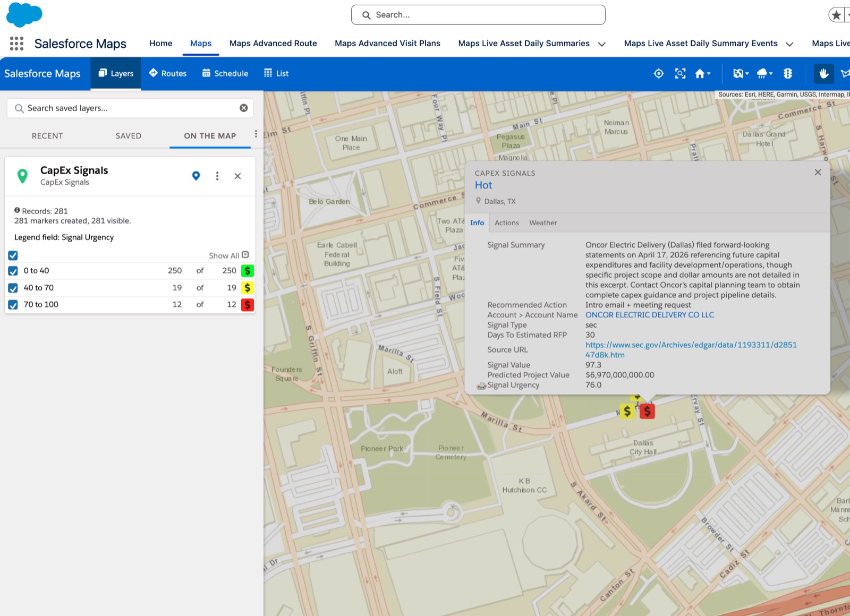
Task: Select the ON THE MAP tab
Action: click(210, 136)
